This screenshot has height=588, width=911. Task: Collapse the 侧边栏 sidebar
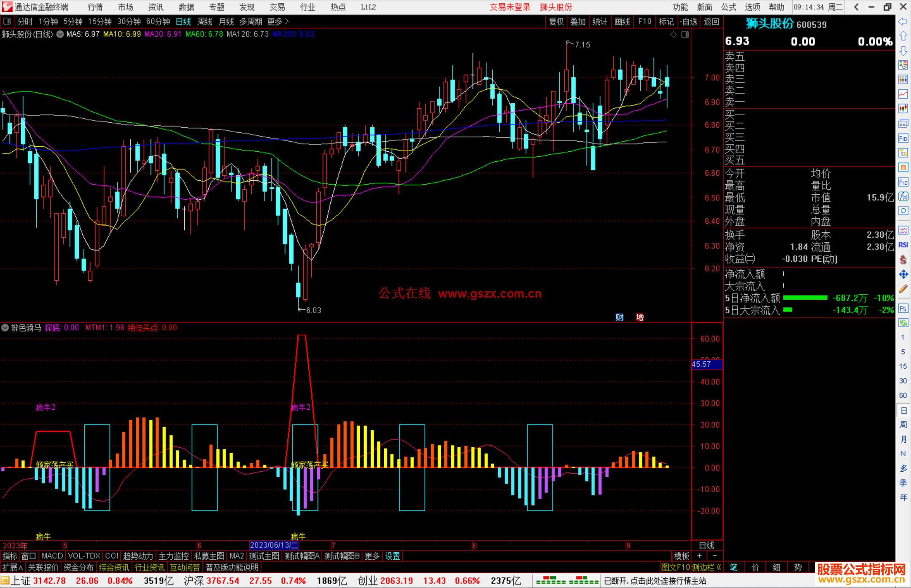click(706, 567)
